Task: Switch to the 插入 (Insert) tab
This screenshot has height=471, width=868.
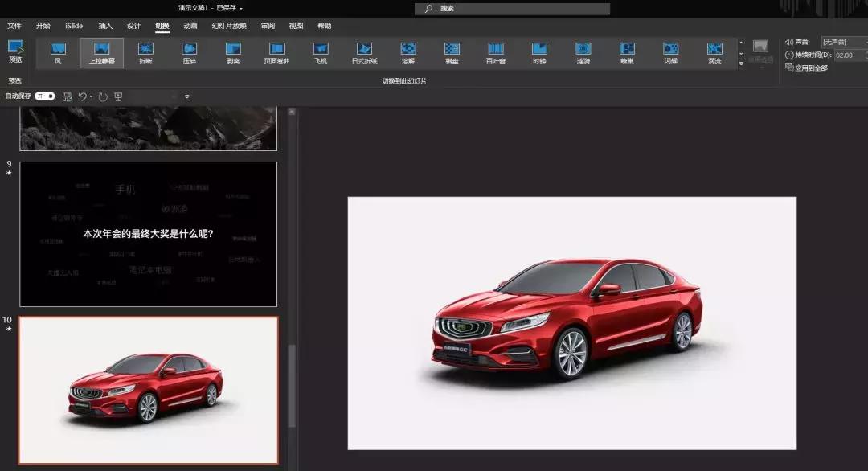Action: point(105,26)
